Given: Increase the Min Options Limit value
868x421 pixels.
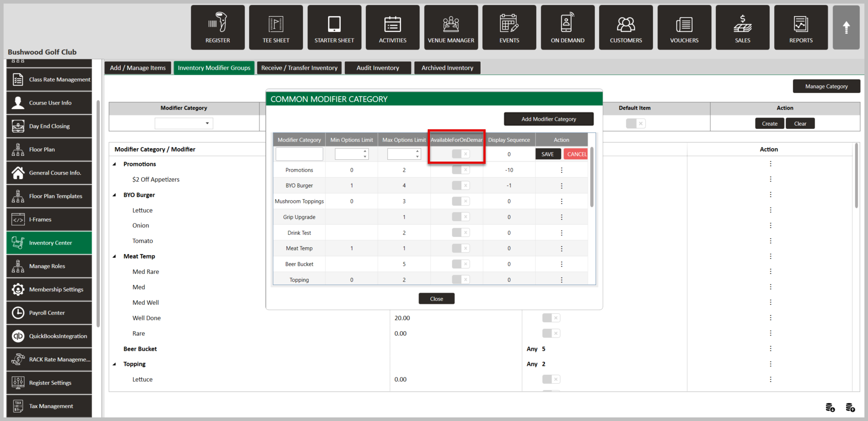Looking at the screenshot, I should tap(365, 151).
